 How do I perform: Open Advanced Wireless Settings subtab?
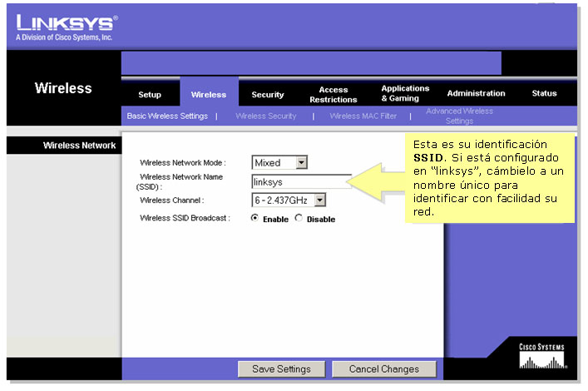pos(459,116)
